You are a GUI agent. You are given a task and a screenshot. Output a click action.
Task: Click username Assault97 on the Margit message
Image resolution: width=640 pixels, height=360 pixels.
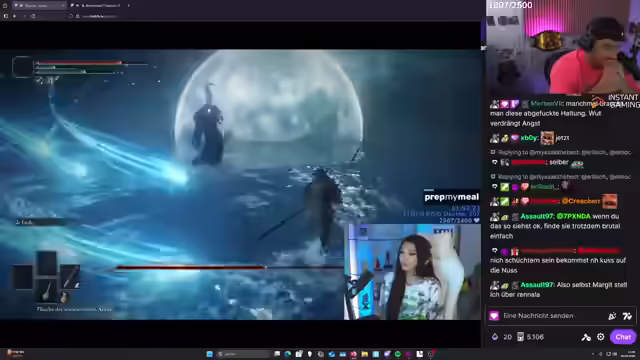[537, 284]
